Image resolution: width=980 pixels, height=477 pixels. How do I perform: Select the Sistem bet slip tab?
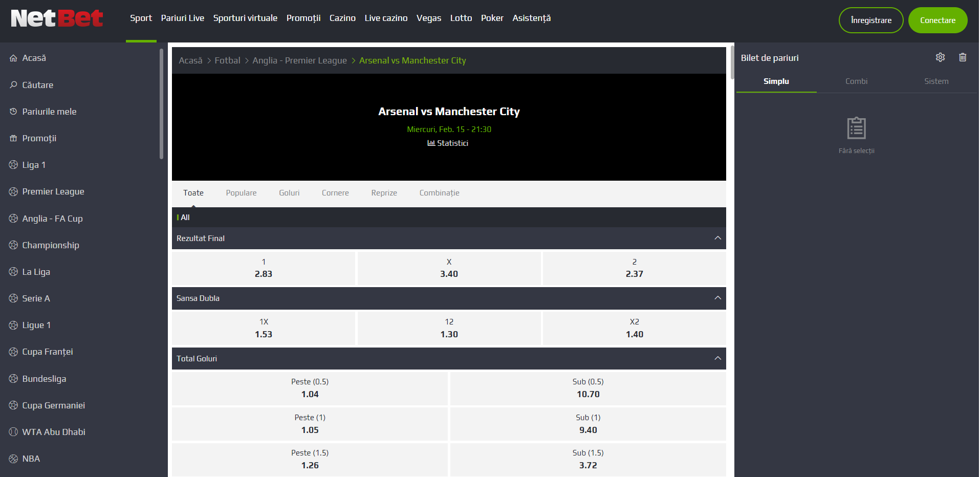coord(936,81)
